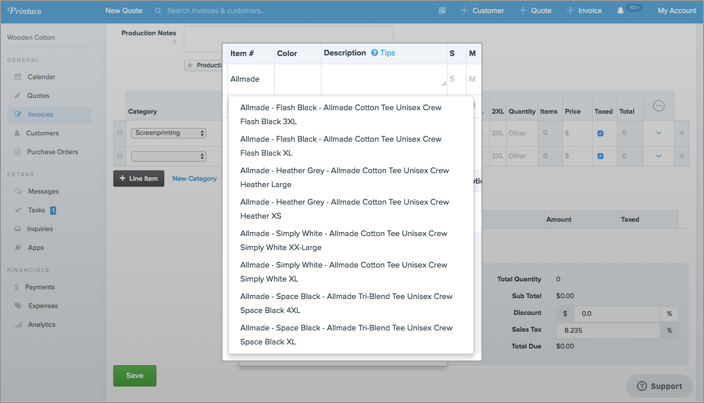
Task: Choose Simply White XX-Large suggestion
Action: [351, 240]
